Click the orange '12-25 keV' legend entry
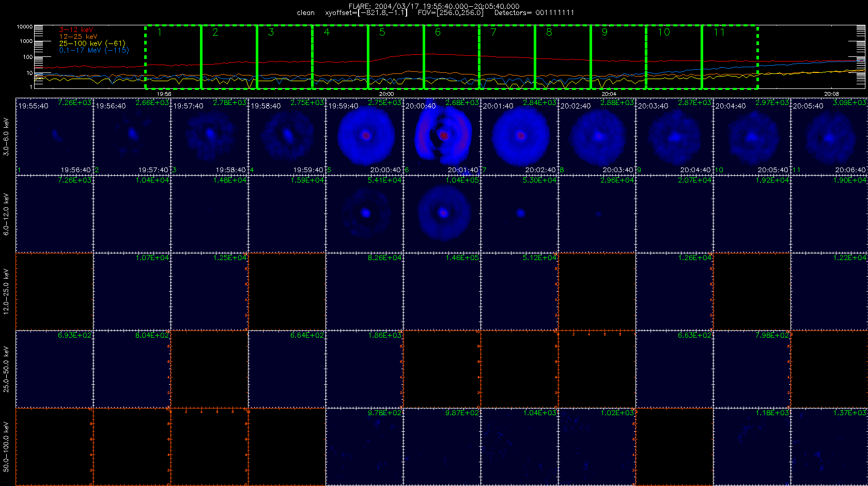 [x=78, y=37]
